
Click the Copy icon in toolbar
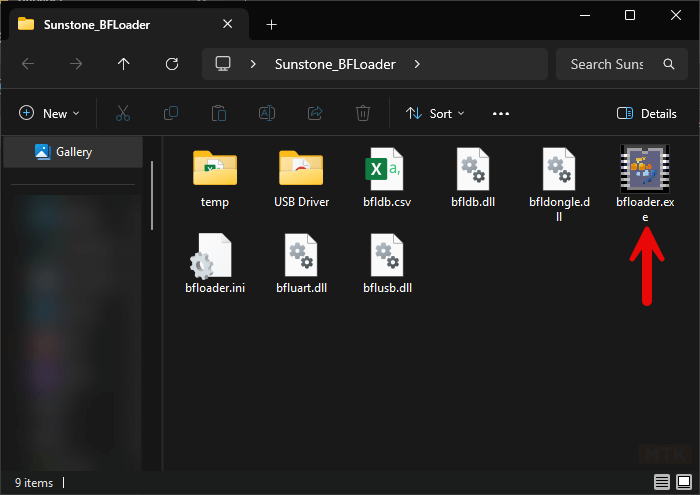(171, 113)
